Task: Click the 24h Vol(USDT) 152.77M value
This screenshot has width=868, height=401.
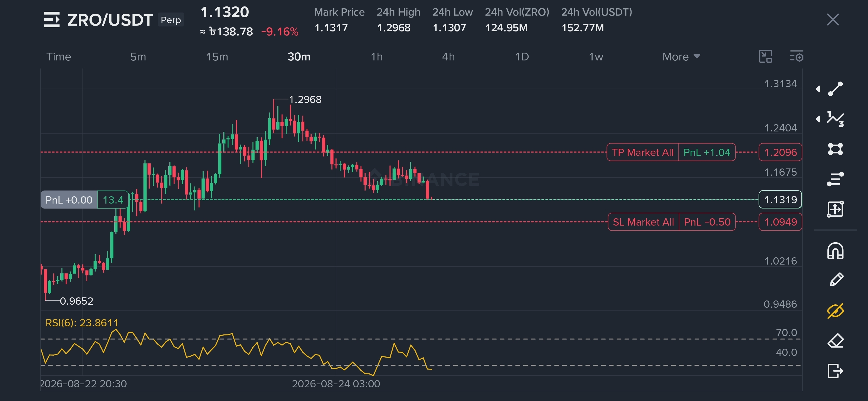Action: click(583, 28)
